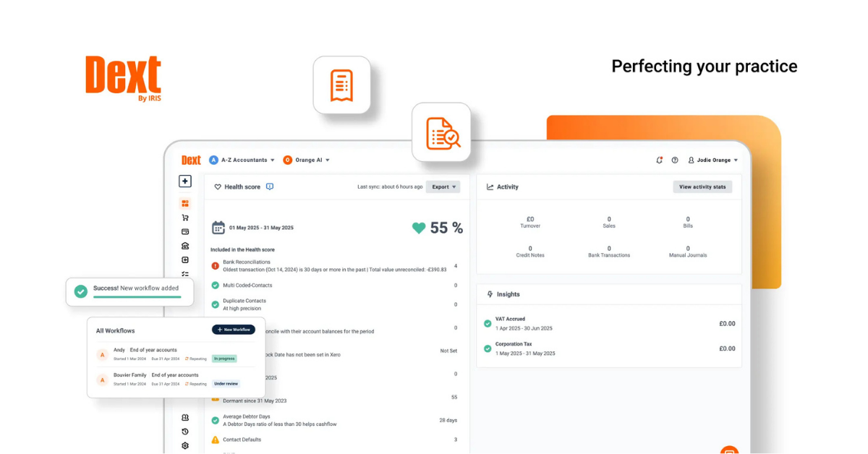Click the floating document review icon tile
868x454 pixels.
pyautogui.click(x=441, y=132)
